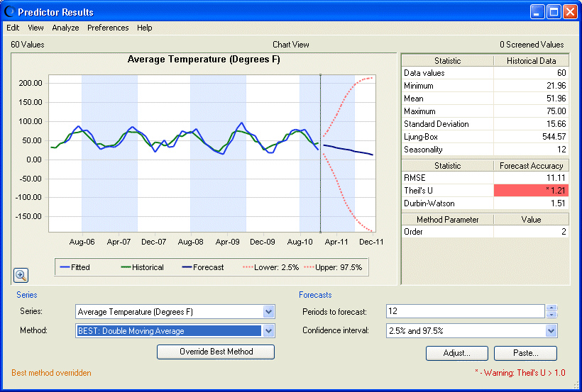This screenshot has height=392, width=582.
Task: Click the Maximum value 75.00
Action: click(556, 111)
